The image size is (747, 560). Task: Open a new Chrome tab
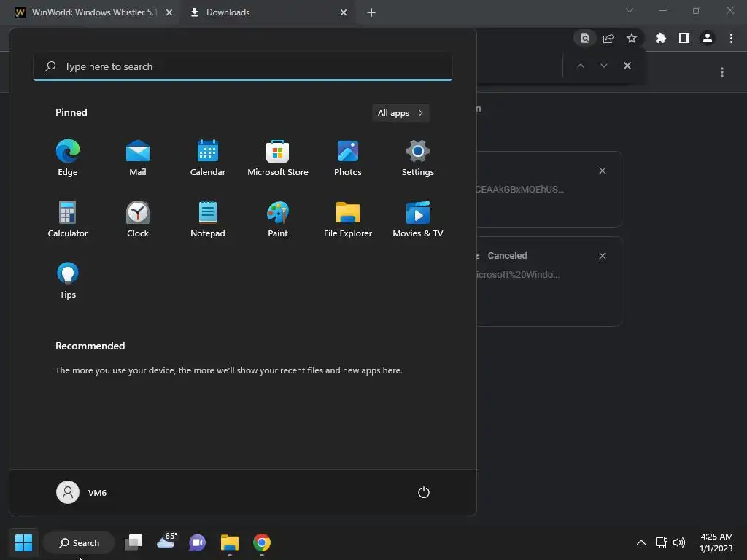click(x=371, y=12)
